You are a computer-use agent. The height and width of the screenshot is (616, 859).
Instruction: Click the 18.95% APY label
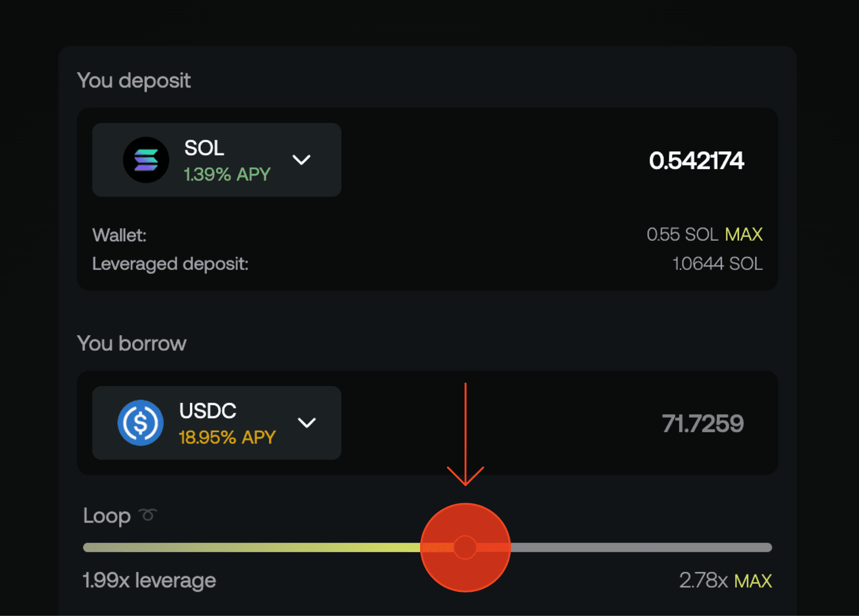(227, 437)
